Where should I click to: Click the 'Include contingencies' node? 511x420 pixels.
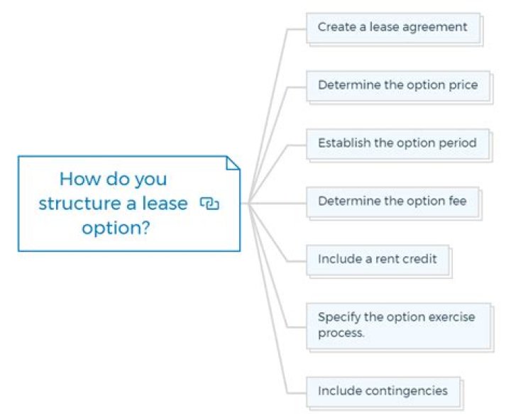point(383,391)
